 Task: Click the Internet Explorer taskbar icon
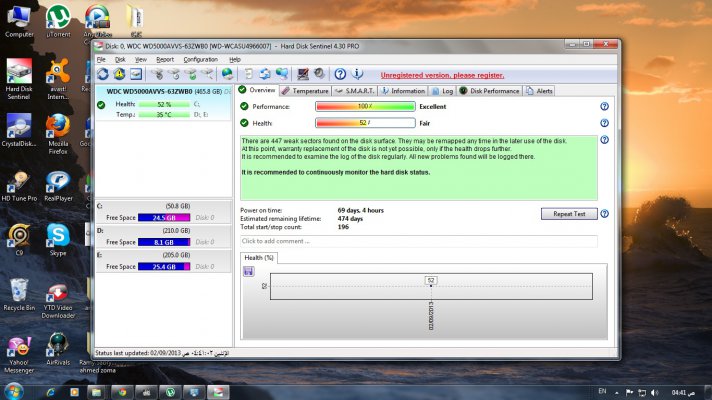[x=50, y=392]
